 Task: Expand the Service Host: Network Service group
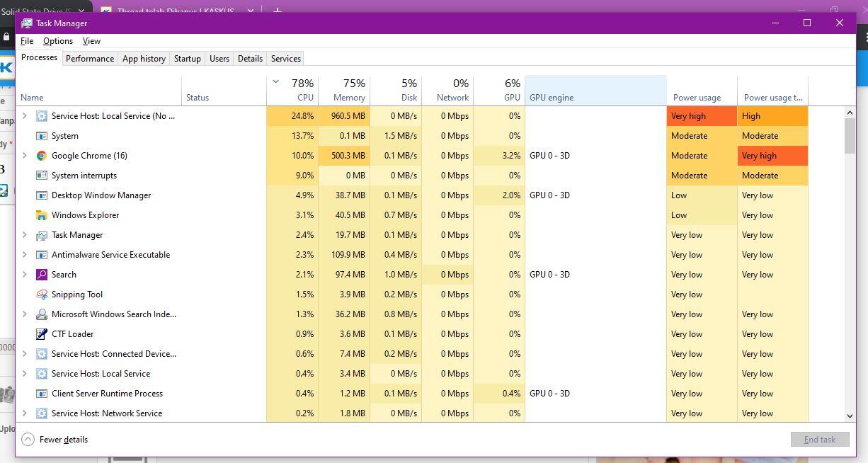[25, 413]
